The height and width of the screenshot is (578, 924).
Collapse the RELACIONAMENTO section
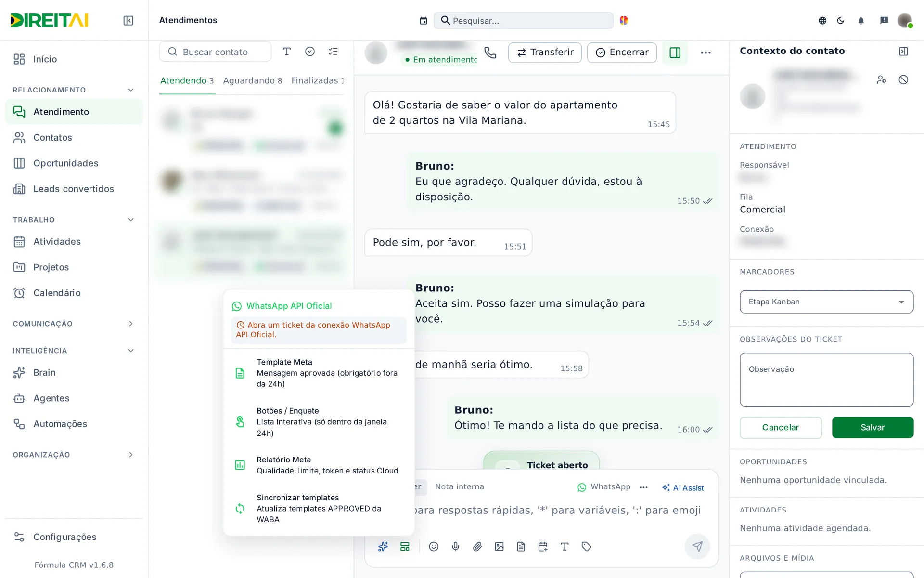131,90
